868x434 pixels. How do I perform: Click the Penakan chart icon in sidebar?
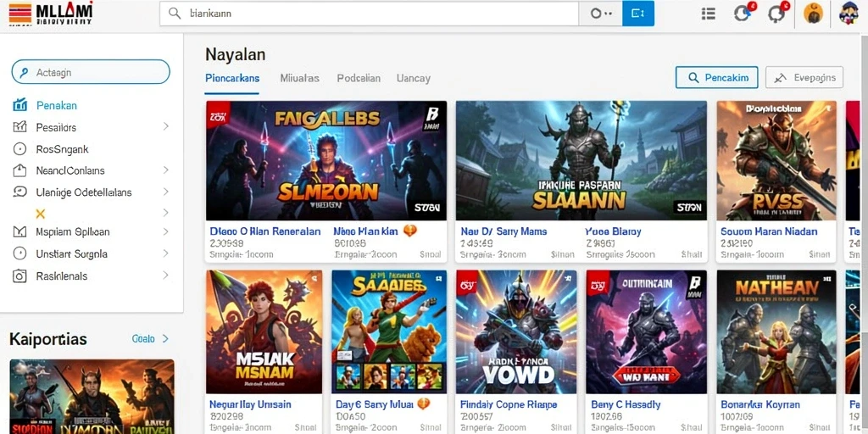click(x=20, y=105)
